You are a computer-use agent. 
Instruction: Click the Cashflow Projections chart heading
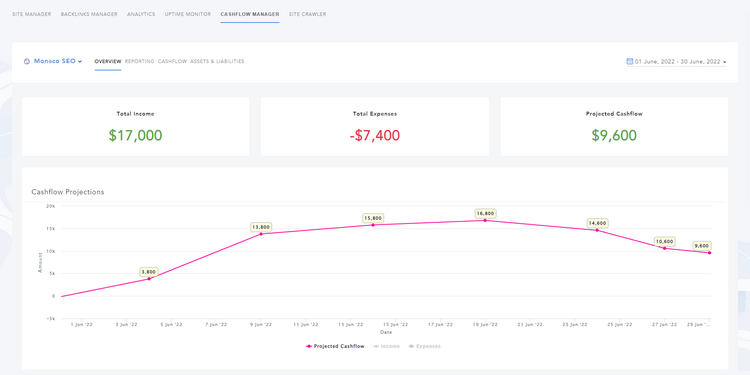68,192
